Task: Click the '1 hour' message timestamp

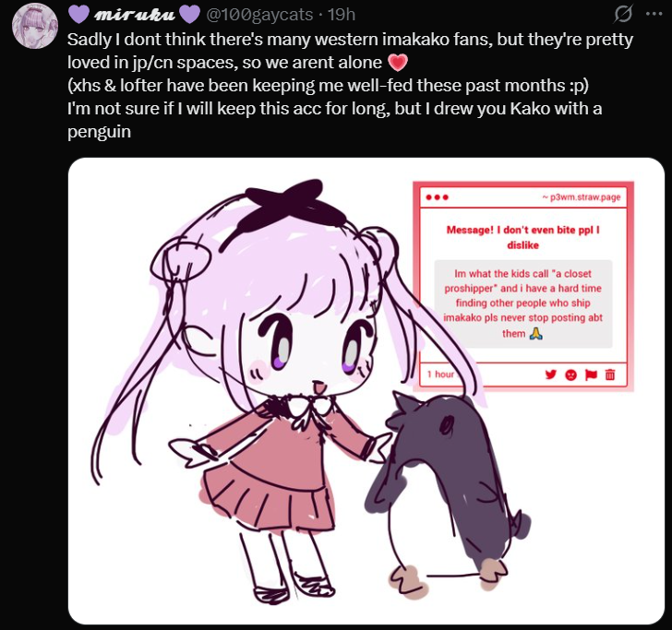Action: coord(440,374)
